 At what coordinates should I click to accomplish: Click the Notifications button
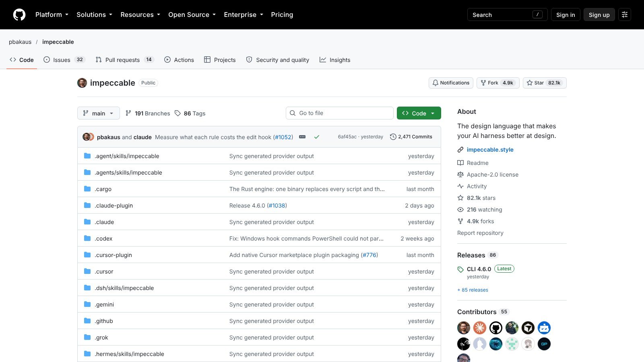451,83
